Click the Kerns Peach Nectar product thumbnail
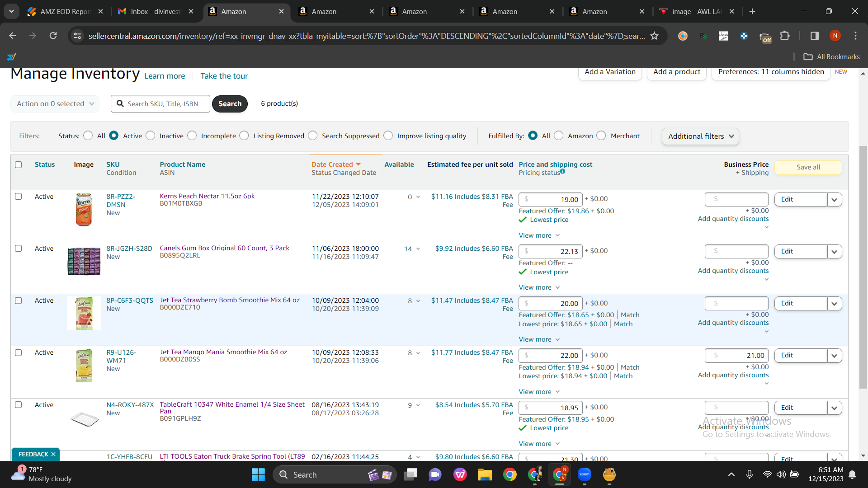Image resolution: width=868 pixels, height=488 pixels. (84, 210)
